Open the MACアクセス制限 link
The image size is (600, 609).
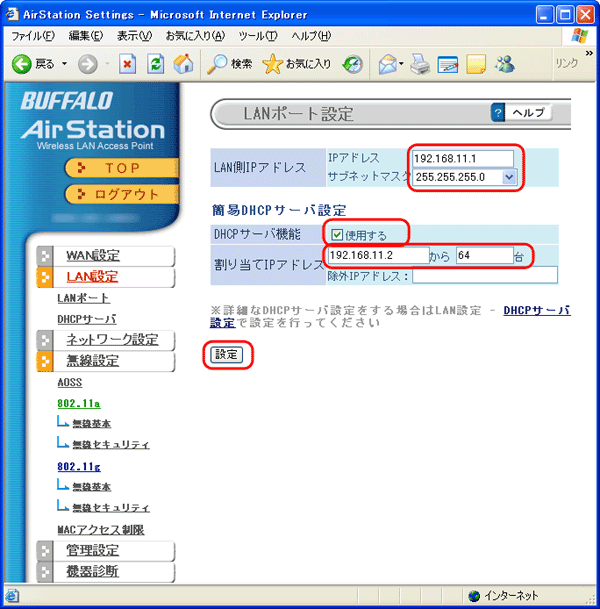[101, 530]
